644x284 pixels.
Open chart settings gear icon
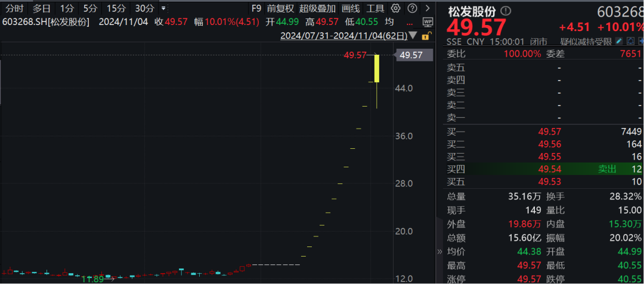click(395, 8)
